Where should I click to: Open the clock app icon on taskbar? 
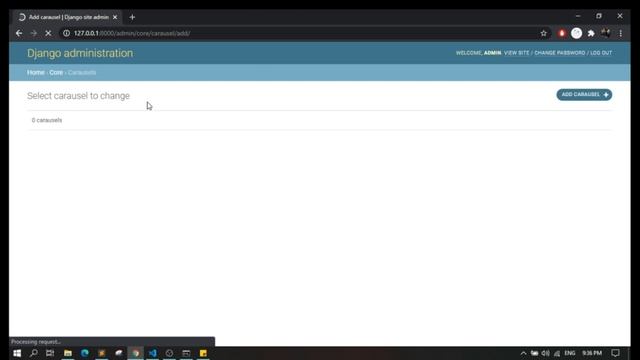click(169, 353)
